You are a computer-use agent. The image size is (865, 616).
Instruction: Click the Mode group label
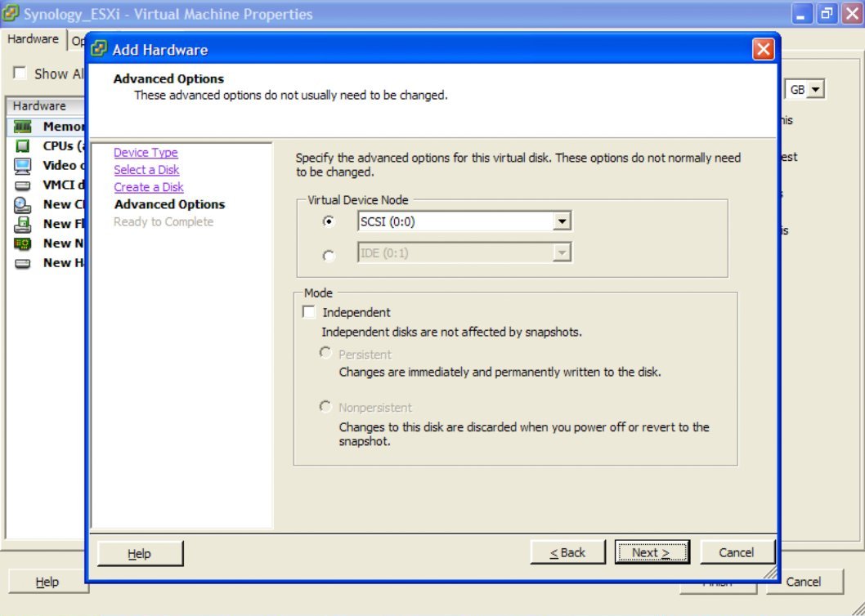tap(318, 292)
